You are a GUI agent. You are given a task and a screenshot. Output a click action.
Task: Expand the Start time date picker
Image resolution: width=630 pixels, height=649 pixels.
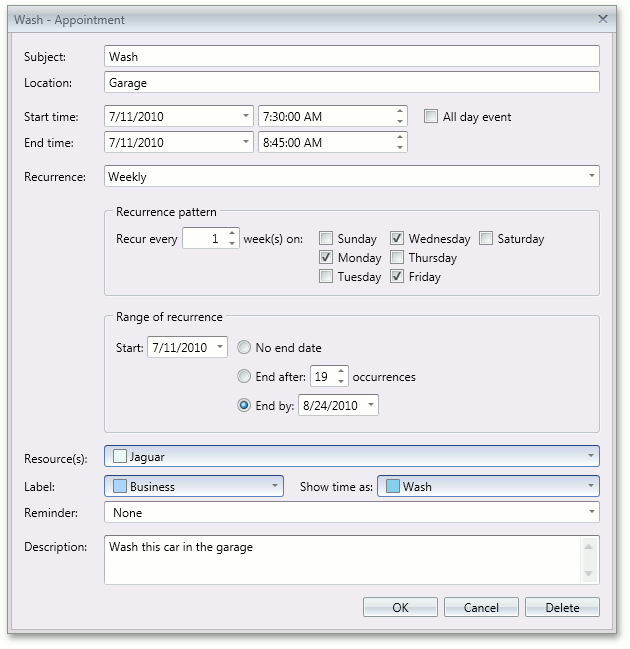coord(246,117)
